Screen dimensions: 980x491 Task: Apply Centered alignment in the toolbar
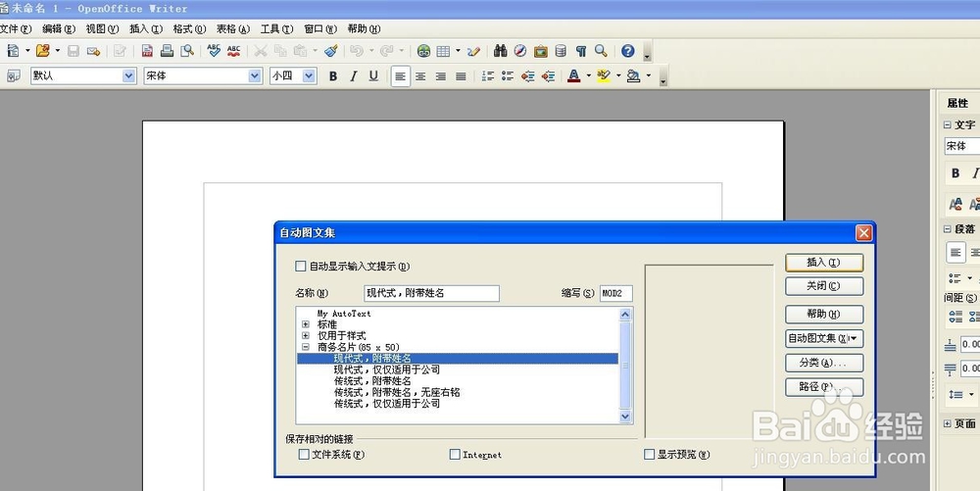(x=420, y=76)
